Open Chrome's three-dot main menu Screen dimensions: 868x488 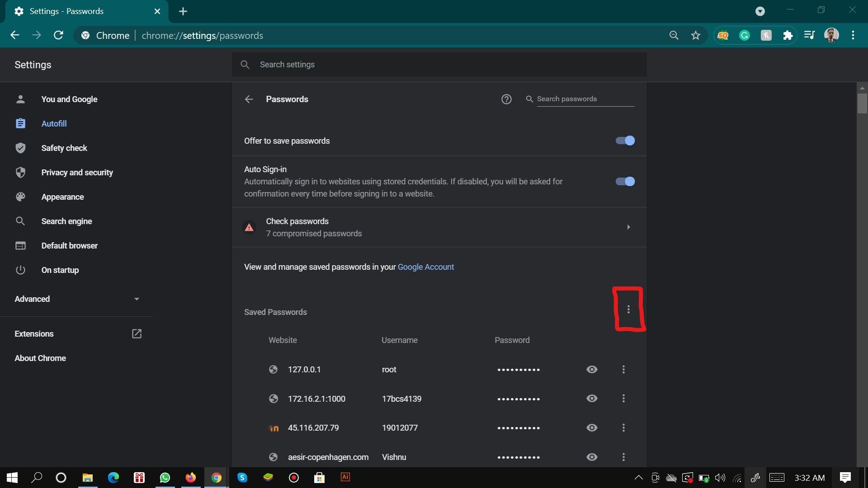pyautogui.click(x=853, y=35)
